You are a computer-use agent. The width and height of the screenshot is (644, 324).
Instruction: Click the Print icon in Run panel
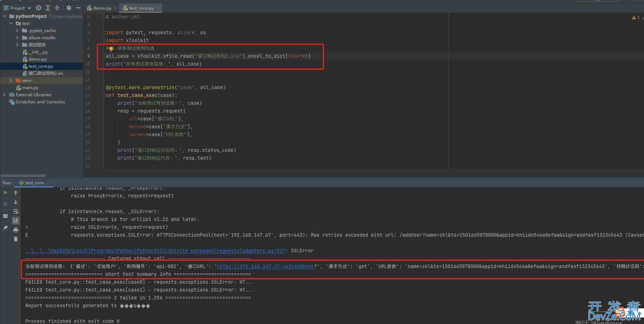[16, 230]
